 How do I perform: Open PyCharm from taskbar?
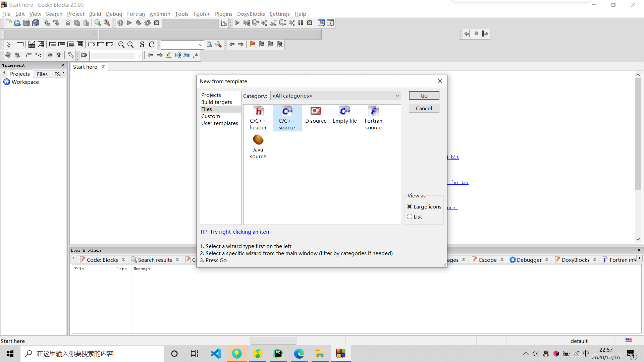coord(278,354)
